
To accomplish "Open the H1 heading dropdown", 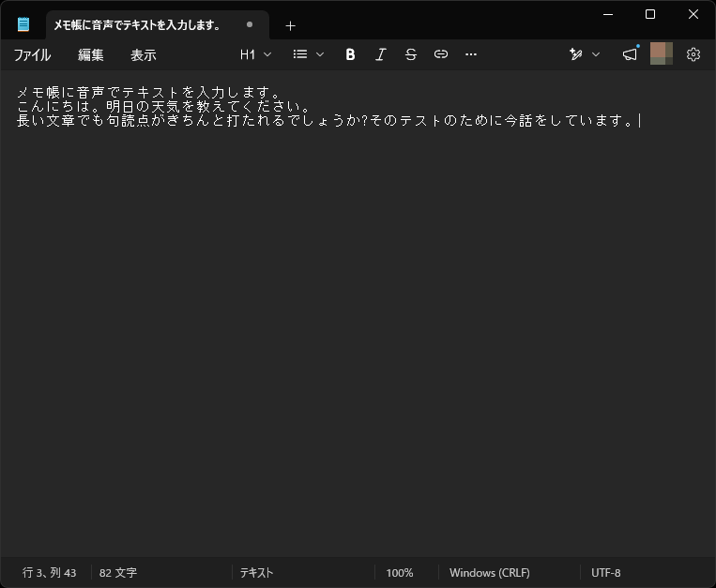I will pyautogui.click(x=255, y=54).
